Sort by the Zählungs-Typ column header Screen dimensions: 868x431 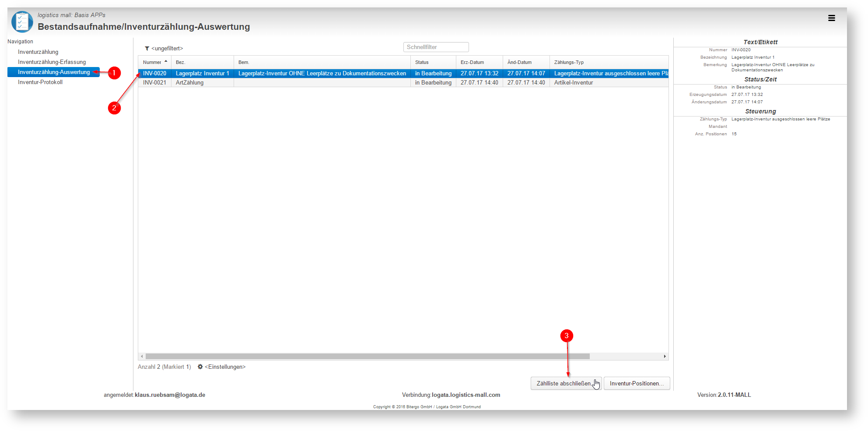pyautogui.click(x=609, y=62)
